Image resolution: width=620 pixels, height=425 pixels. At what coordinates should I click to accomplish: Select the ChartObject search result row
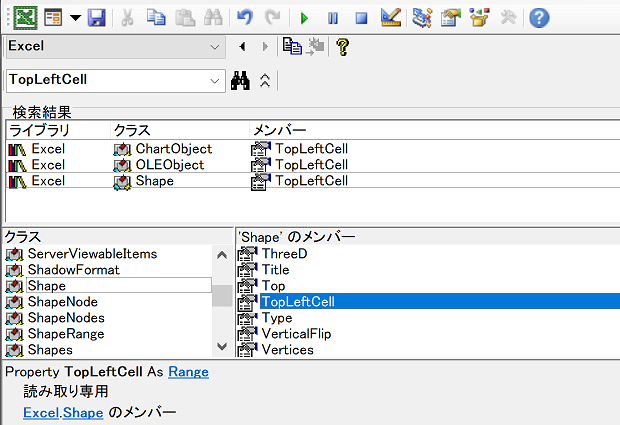pos(313,149)
